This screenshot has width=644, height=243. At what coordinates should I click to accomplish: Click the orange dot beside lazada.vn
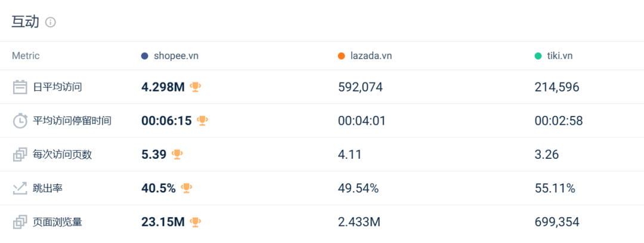[x=341, y=56]
